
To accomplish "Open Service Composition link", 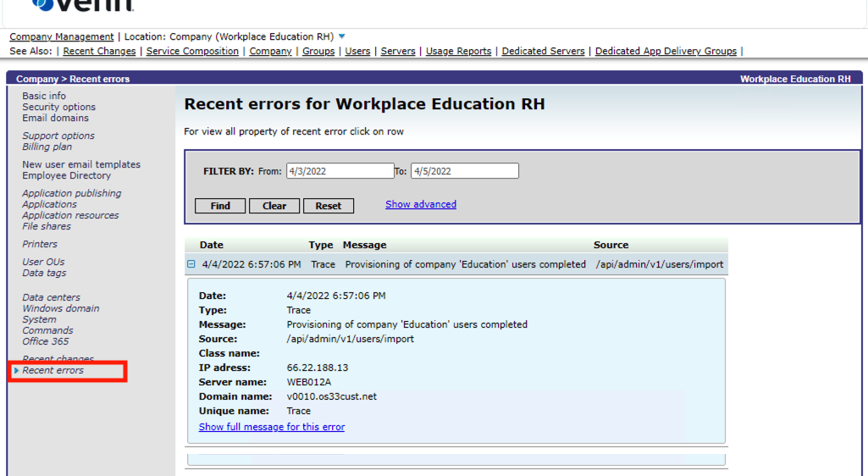I will click(192, 51).
